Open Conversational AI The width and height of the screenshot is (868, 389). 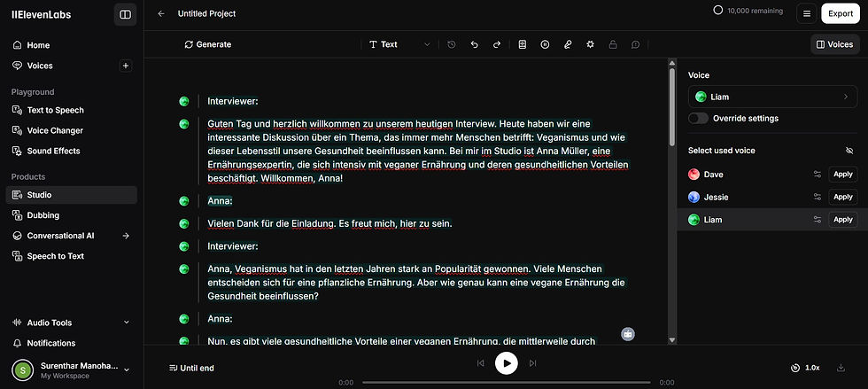(61, 236)
